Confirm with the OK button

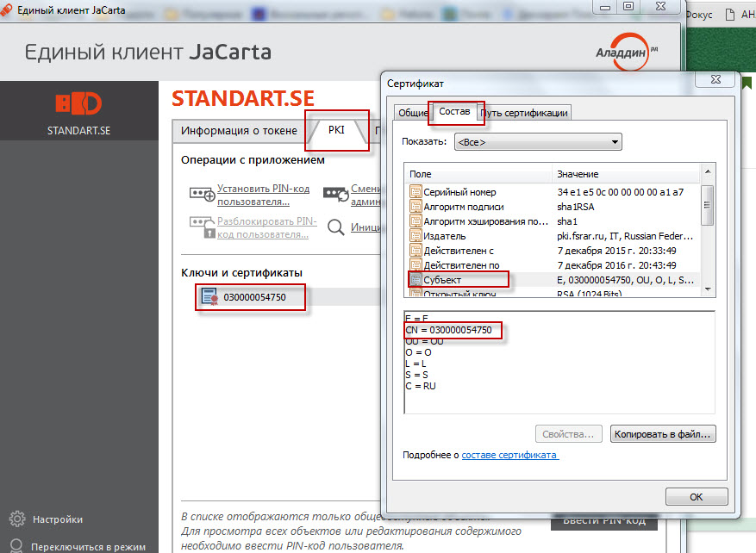pyautogui.click(x=697, y=497)
